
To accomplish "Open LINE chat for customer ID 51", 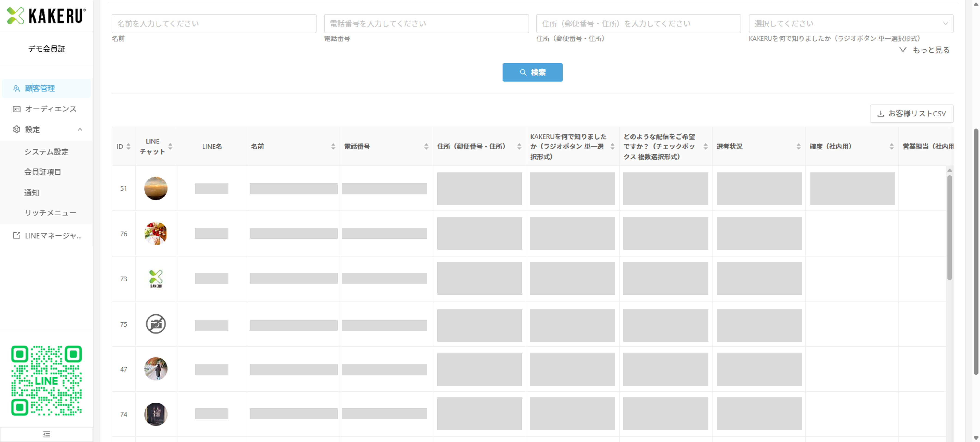I will 156,188.
